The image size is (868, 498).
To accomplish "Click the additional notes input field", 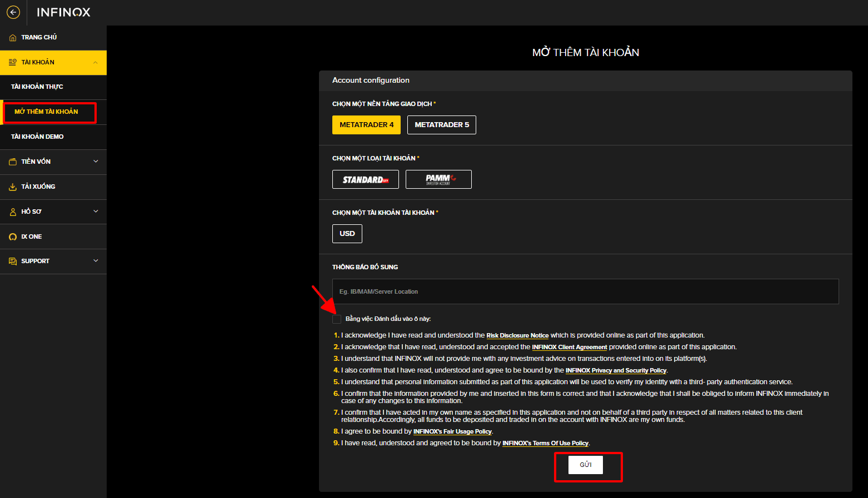I will (586, 291).
